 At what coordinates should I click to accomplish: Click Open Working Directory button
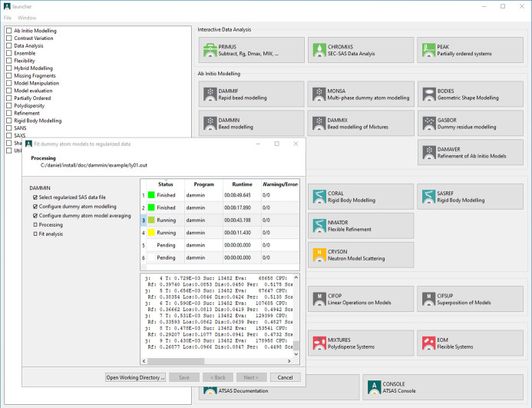point(136,377)
